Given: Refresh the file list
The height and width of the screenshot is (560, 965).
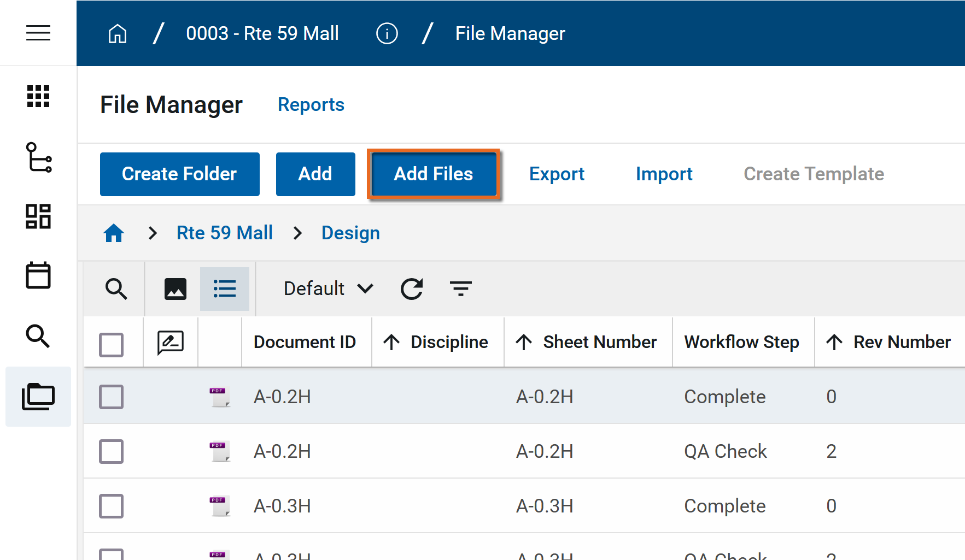Looking at the screenshot, I should point(412,289).
